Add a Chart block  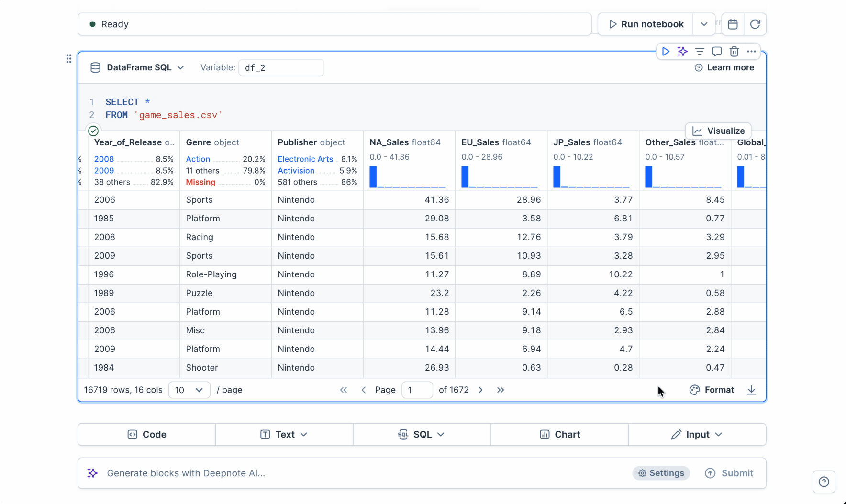click(559, 435)
